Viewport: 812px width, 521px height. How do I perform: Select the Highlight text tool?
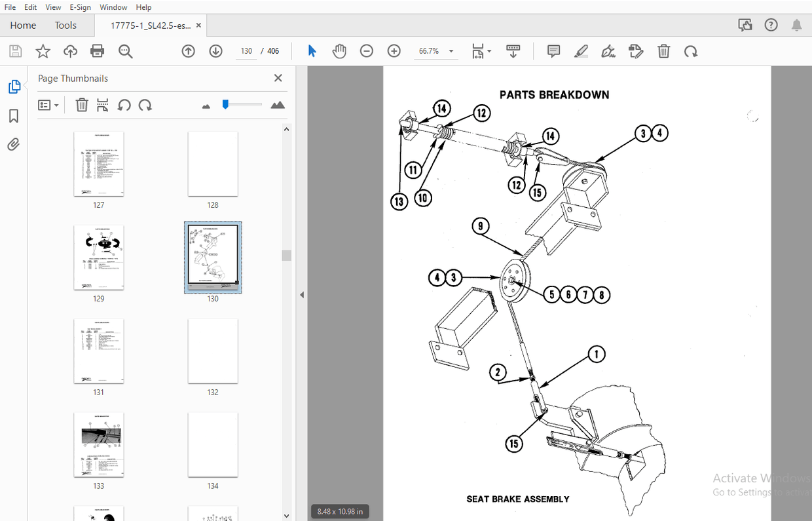click(581, 50)
